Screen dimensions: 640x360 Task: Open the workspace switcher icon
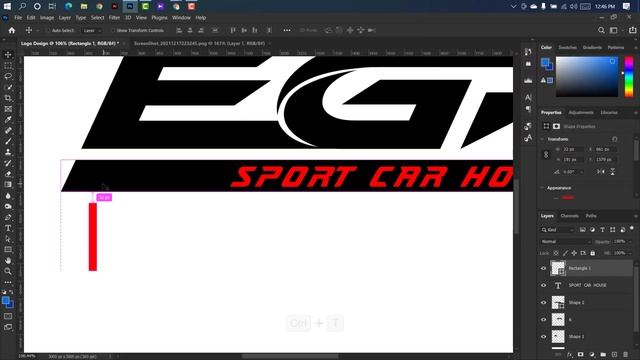613,30
